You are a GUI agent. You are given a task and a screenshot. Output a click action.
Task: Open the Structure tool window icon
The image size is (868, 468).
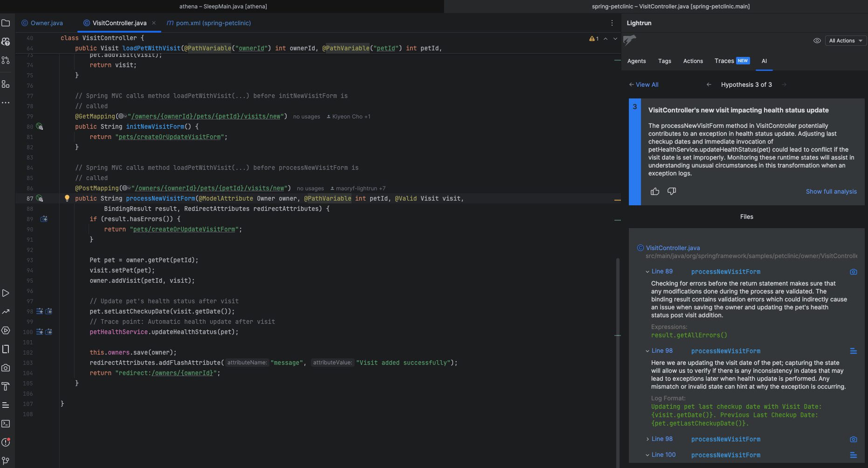pos(6,84)
